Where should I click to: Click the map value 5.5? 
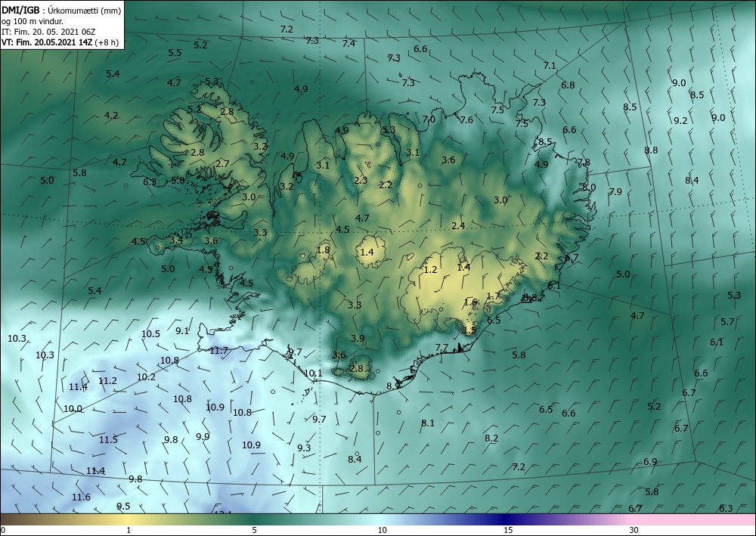click(175, 52)
